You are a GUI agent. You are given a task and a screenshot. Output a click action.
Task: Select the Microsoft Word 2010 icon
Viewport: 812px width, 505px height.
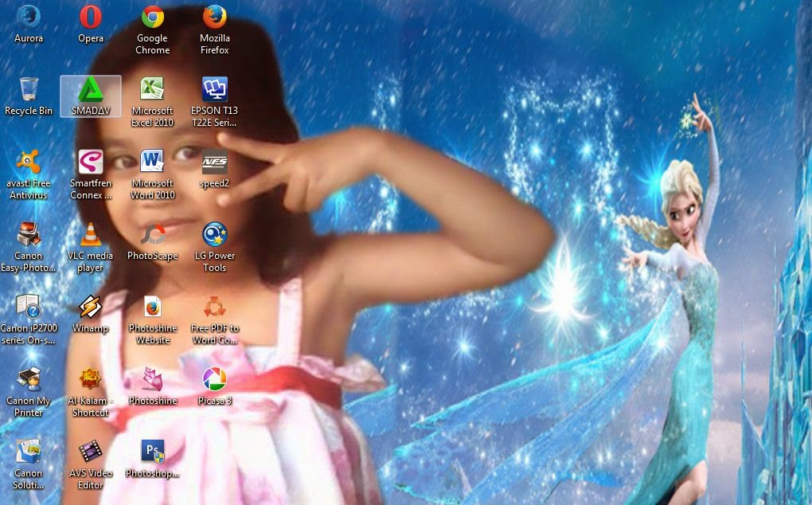(x=153, y=162)
